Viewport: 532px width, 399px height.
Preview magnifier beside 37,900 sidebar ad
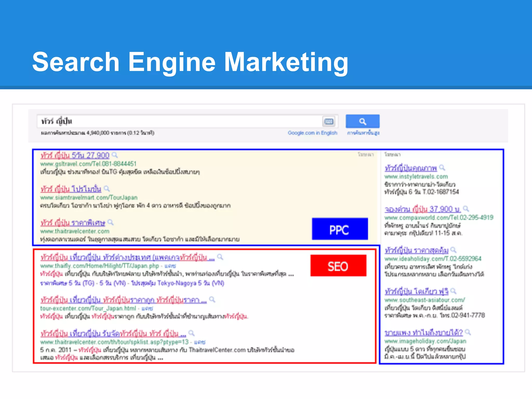466,209
